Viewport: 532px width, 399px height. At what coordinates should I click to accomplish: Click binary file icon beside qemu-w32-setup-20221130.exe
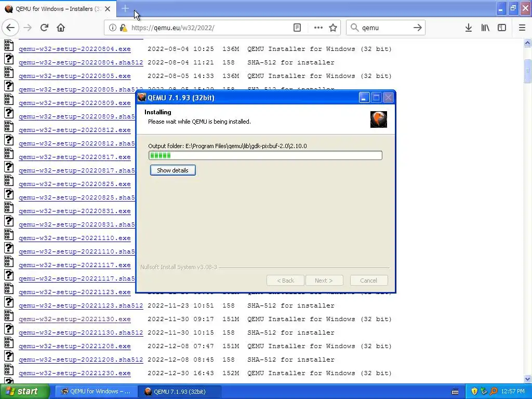pos(9,316)
